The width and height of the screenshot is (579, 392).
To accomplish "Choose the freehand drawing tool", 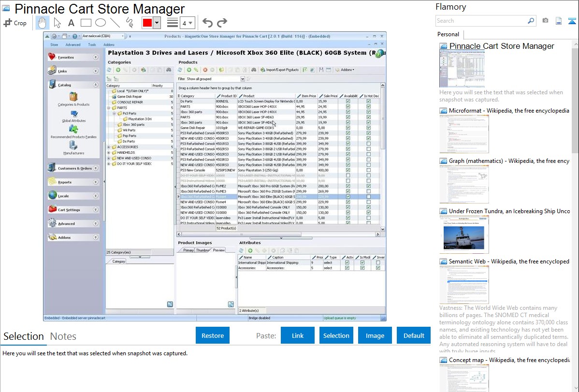I will click(x=130, y=23).
